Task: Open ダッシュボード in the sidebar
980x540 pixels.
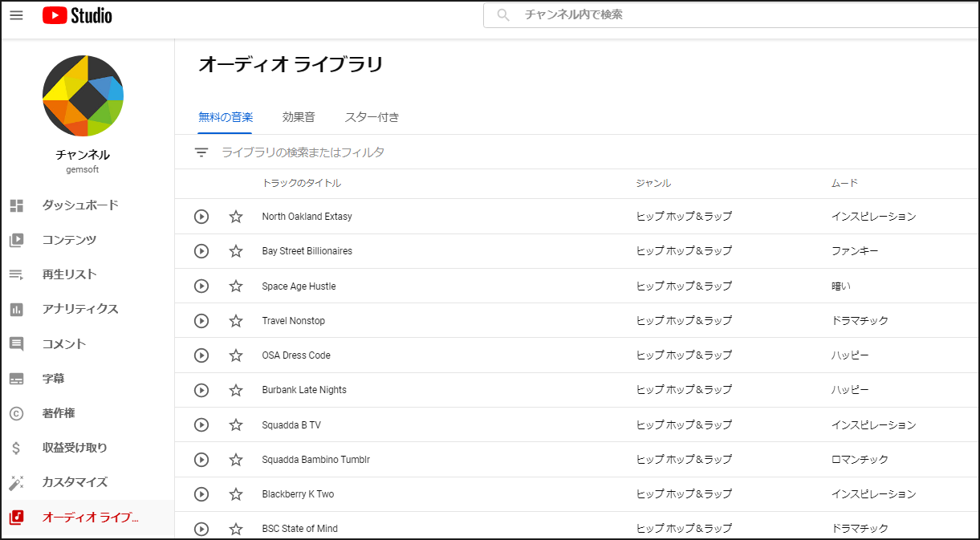Action: [80, 205]
